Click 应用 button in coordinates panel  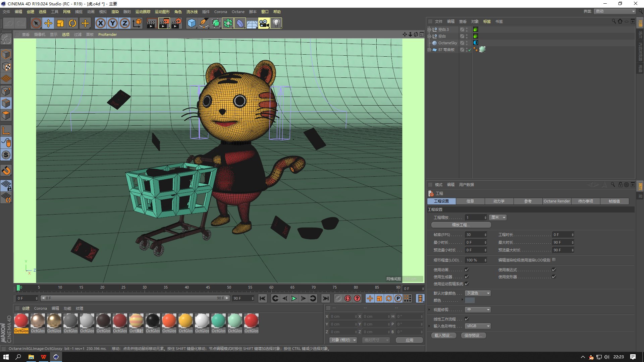tap(409, 340)
